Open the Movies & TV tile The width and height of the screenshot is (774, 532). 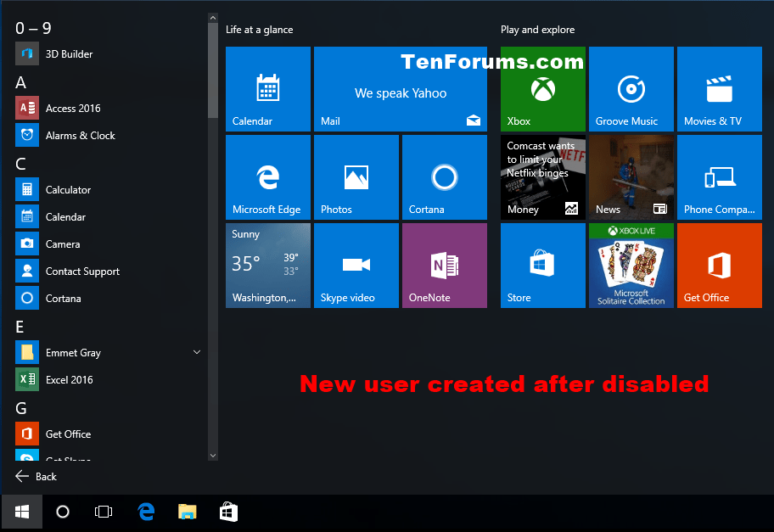pyautogui.click(x=719, y=89)
